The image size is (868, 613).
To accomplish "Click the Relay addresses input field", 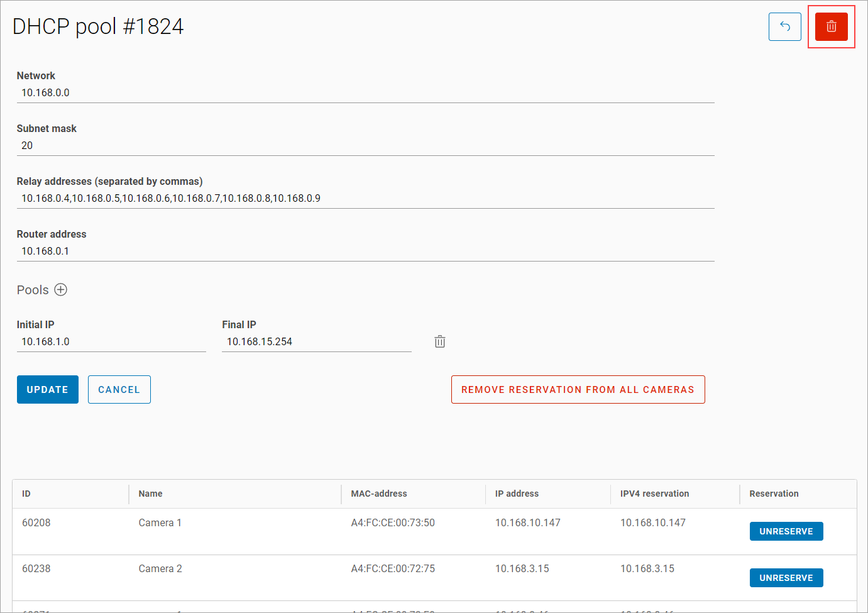I will pos(365,199).
